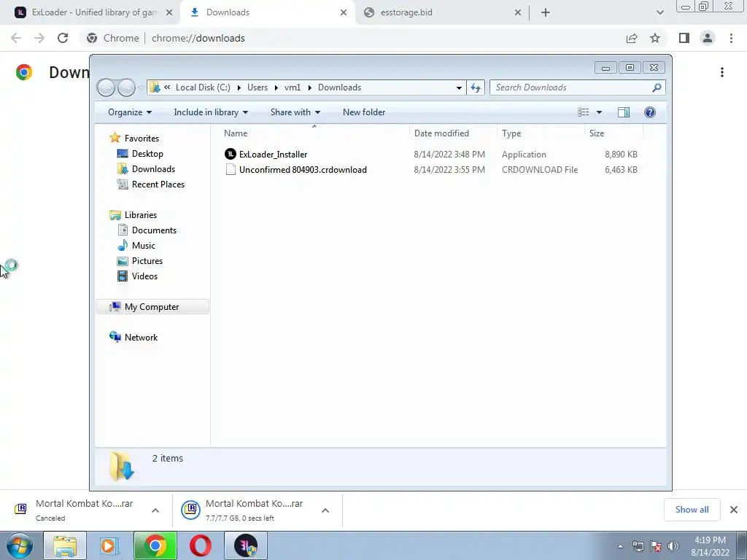Open Downloads page more-actions menu

(x=722, y=72)
